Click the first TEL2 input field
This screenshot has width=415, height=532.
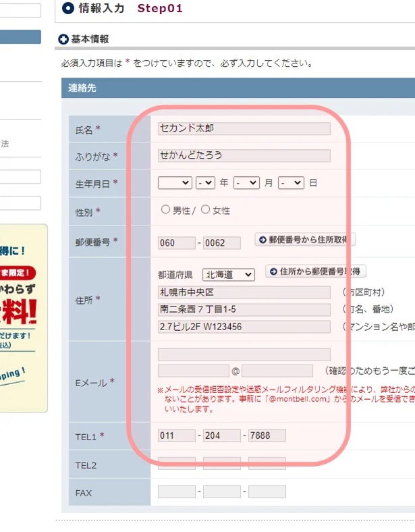click(x=177, y=463)
